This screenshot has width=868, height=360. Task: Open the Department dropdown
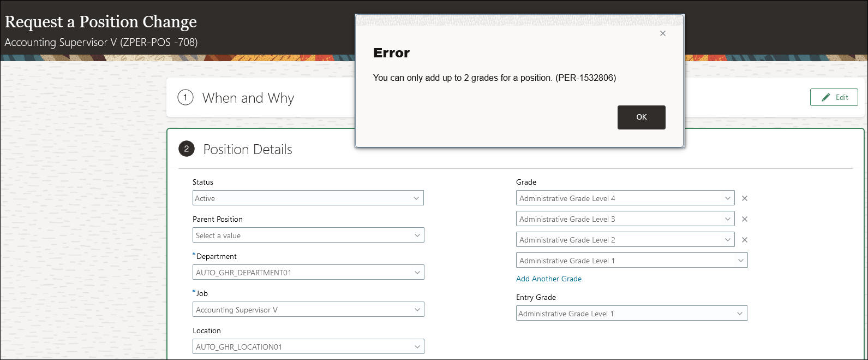(x=308, y=273)
